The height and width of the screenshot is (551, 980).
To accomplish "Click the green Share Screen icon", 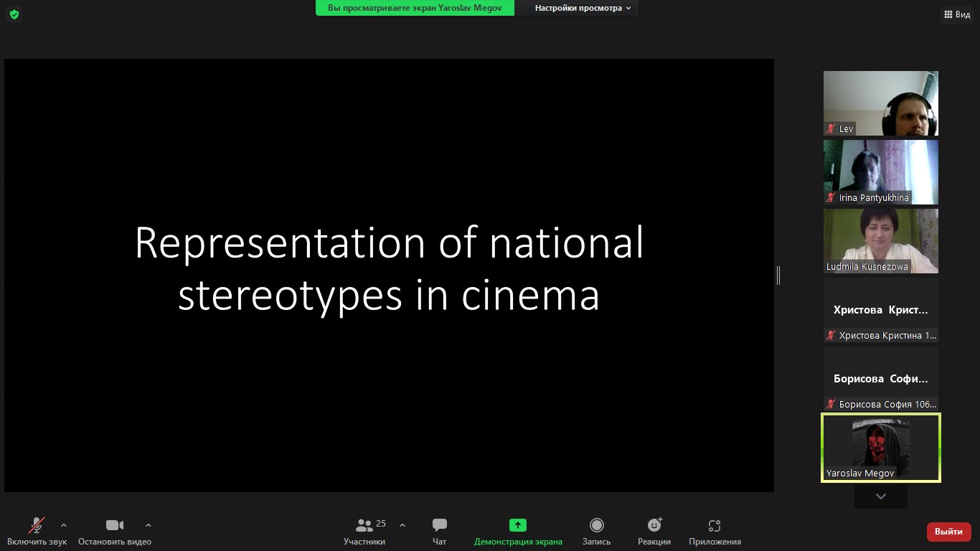I will [517, 526].
